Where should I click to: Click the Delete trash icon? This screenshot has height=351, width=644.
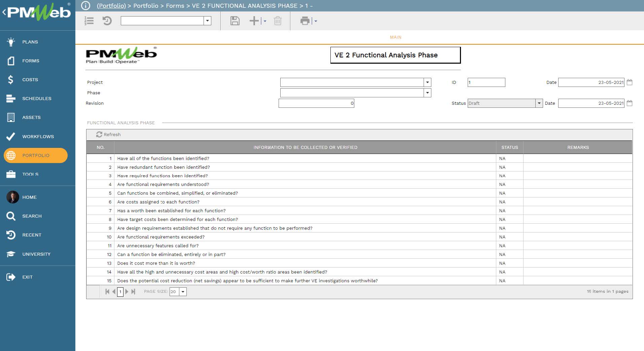pos(278,21)
